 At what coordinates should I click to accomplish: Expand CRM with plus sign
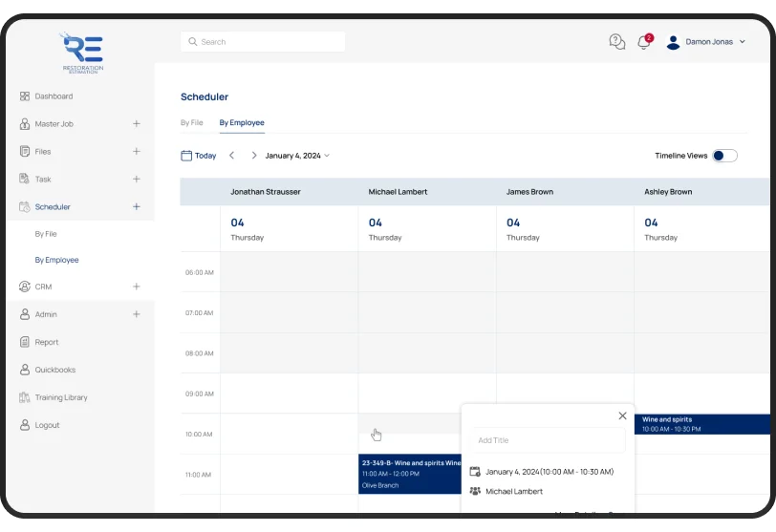pyautogui.click(x=137, y=287)
